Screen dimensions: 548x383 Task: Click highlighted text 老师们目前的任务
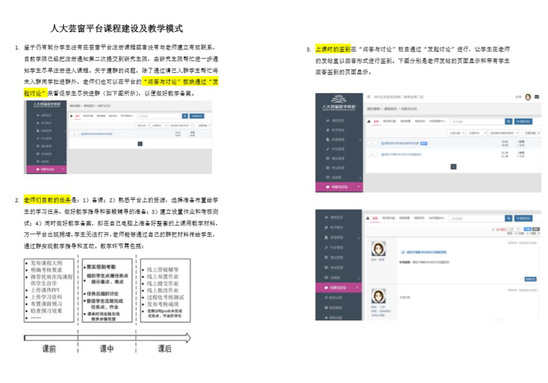tap(48, 200)
